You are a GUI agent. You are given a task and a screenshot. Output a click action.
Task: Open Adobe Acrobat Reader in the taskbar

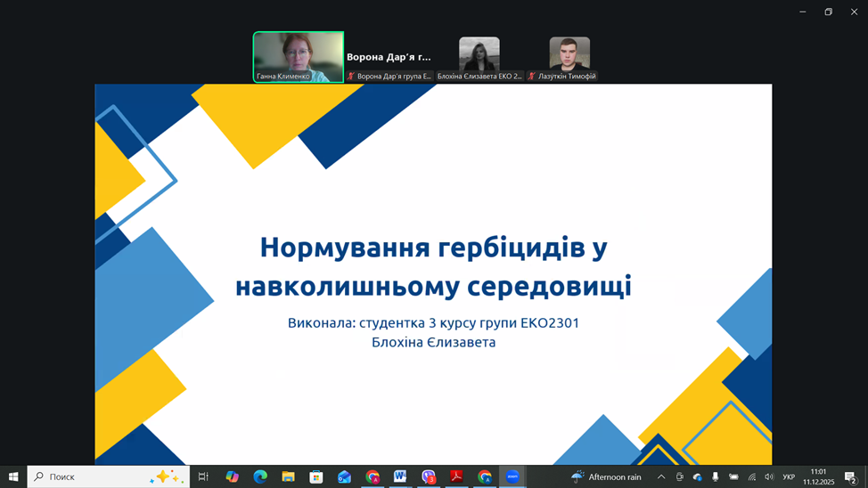[456, 477]
